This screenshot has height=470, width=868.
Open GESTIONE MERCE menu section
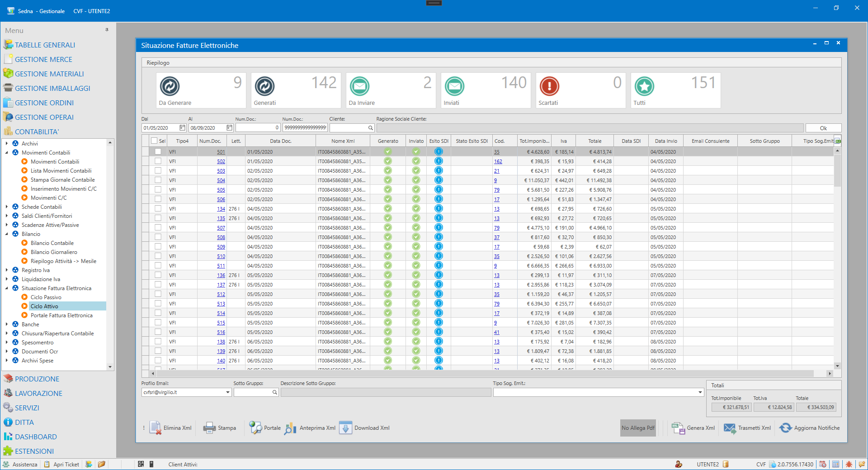(x=43, y=59)
